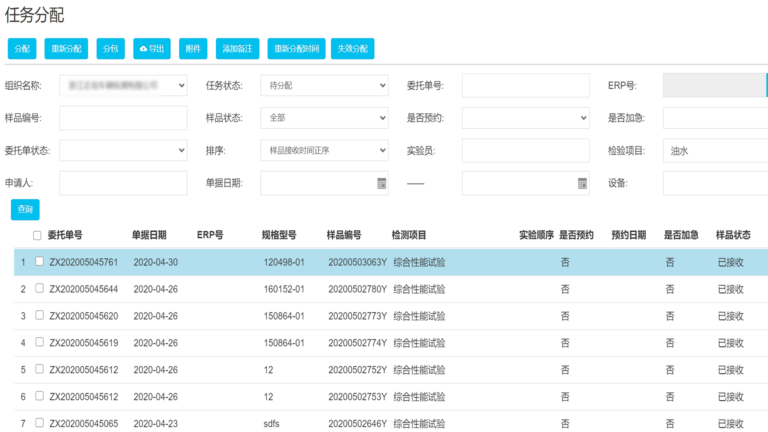The width and height of the screenshot is (768, 432).
Task: Check the row 2 checkbox for ZX202005045644
Action: 40,288
